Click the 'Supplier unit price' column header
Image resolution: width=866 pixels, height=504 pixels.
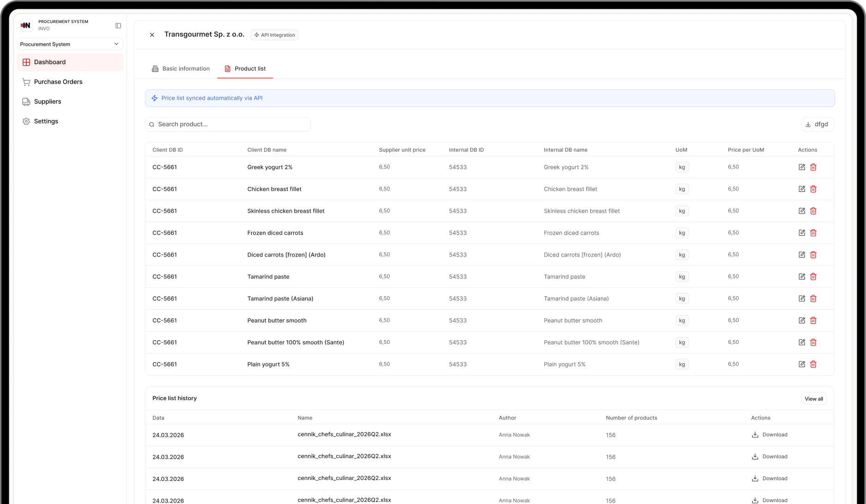[402, 150]
